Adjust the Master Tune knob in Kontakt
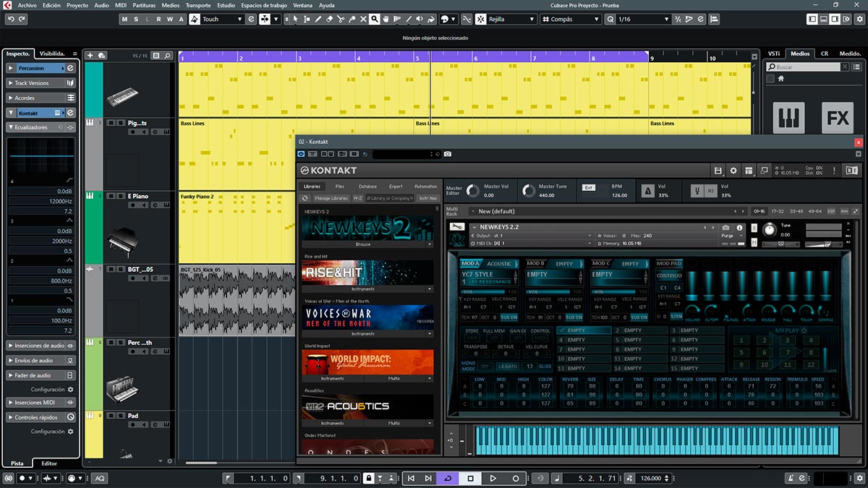Image resolution: width=868 pixels, height=488 pixels. pyautogui.click(x=529, y=191)
